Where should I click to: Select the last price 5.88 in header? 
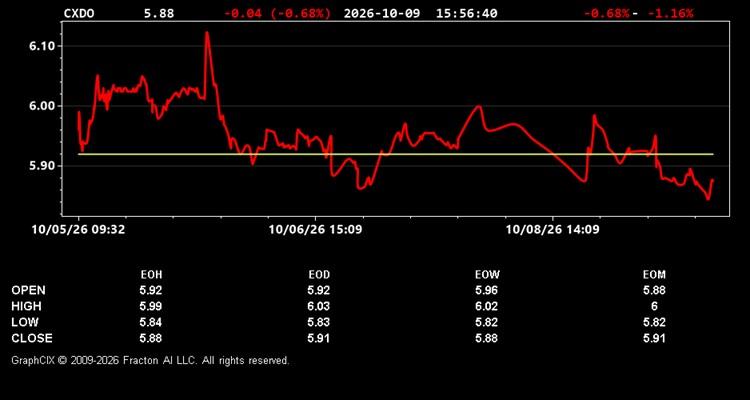tap(159, 13)
